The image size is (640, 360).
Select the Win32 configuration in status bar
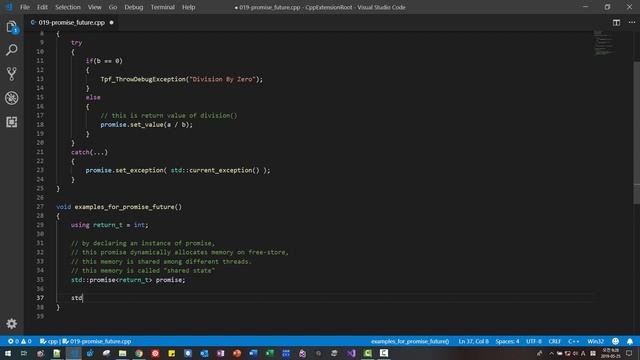point(596,341)
